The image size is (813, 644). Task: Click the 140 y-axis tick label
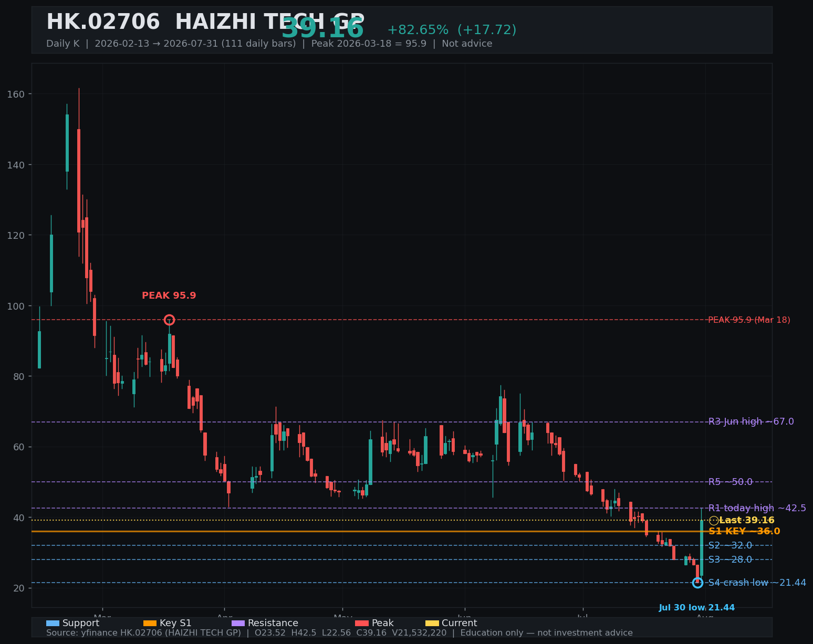(x=16, y=165)
